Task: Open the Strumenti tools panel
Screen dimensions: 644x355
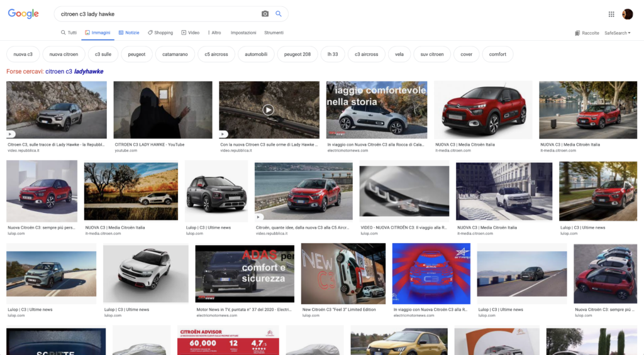Action: [274, 33]
